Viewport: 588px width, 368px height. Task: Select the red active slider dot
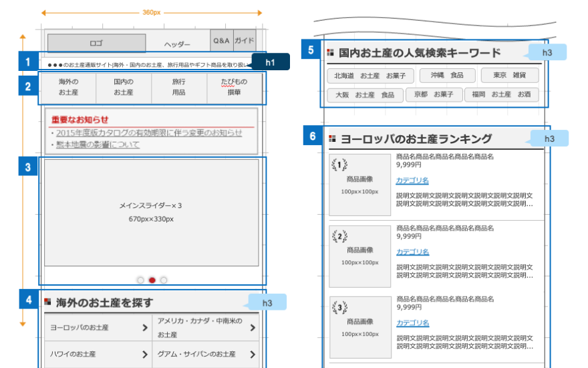pyautogui.click(x=152, y=280)
